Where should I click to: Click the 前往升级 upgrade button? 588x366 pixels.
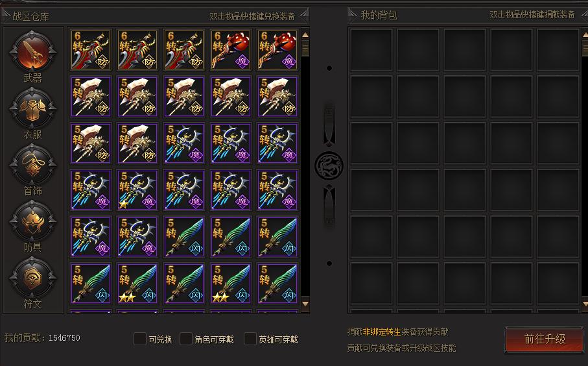(544, 339)
